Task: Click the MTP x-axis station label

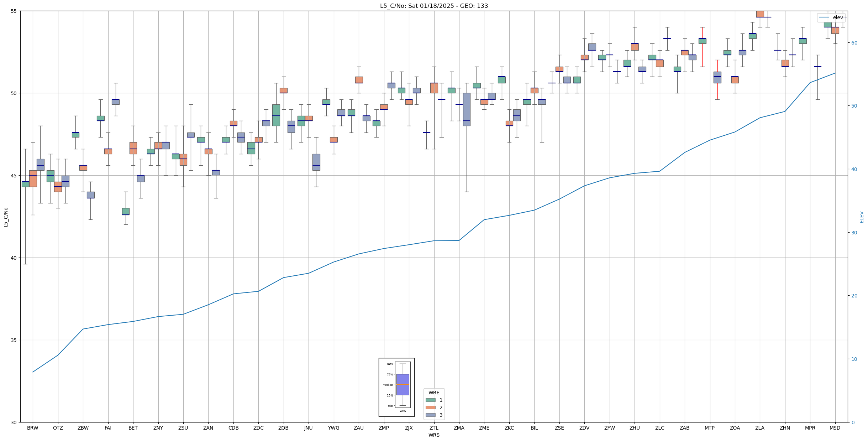Action: click(710, 428)
